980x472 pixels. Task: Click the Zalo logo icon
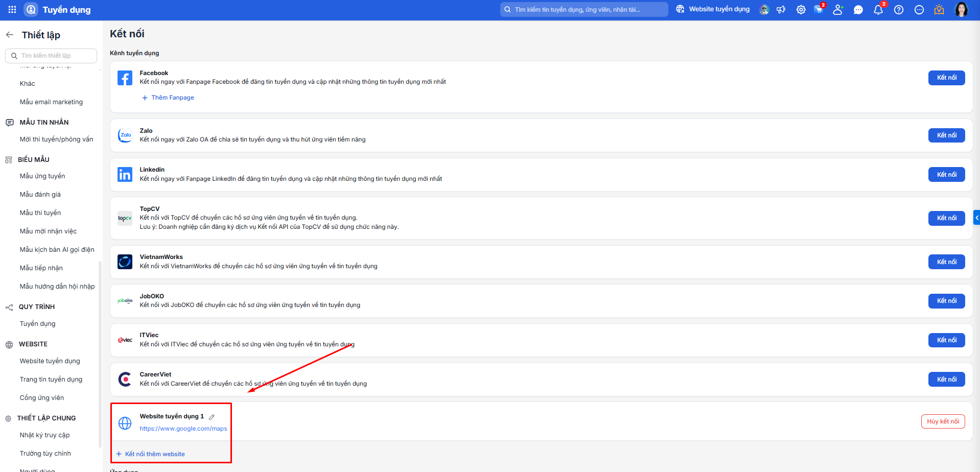point(125,135)
